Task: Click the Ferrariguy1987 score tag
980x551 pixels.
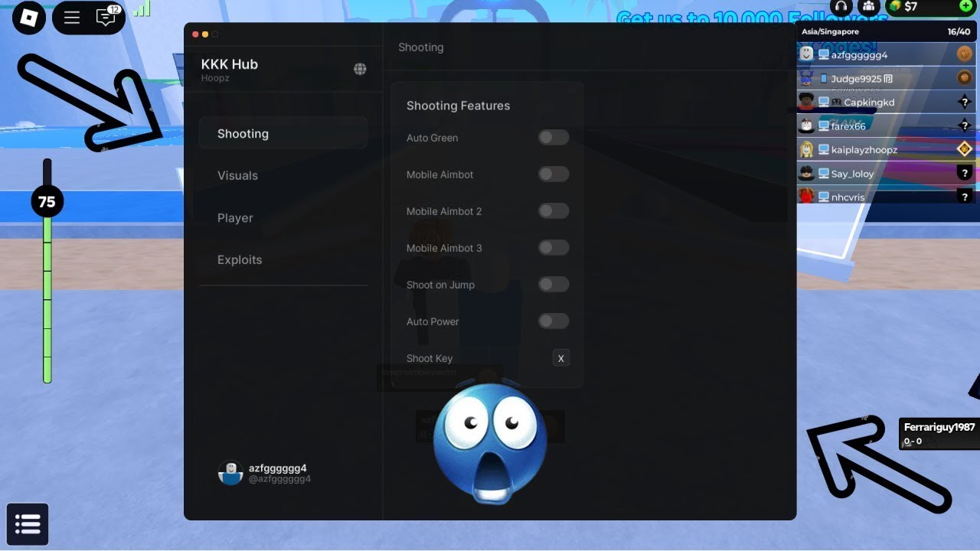Action: click(x=939, y=433)
